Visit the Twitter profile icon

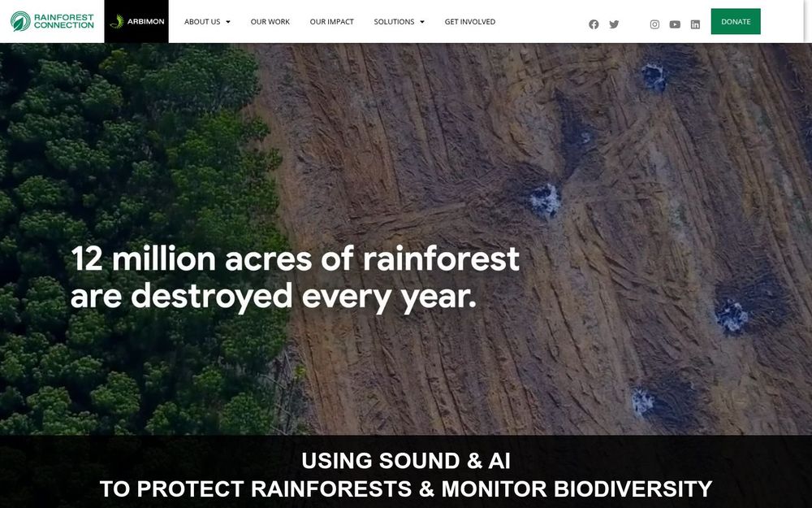(614, 24)
